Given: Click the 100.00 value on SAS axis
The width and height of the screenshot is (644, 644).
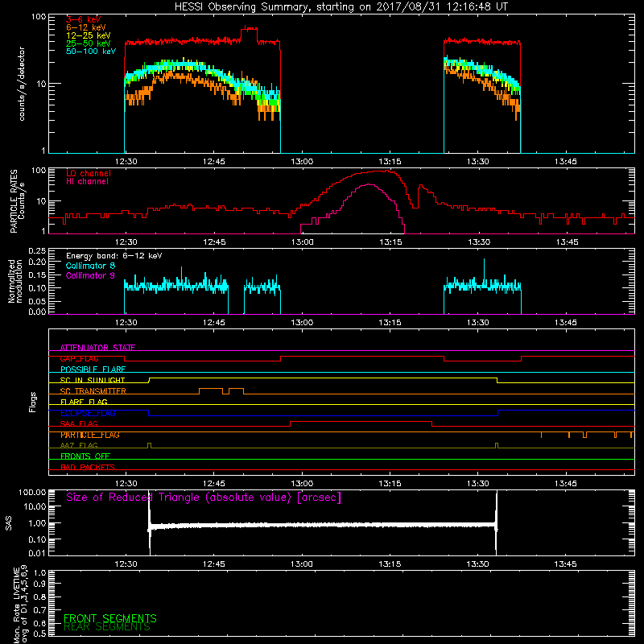Looking at the screenshot, I should pos(32,492).
